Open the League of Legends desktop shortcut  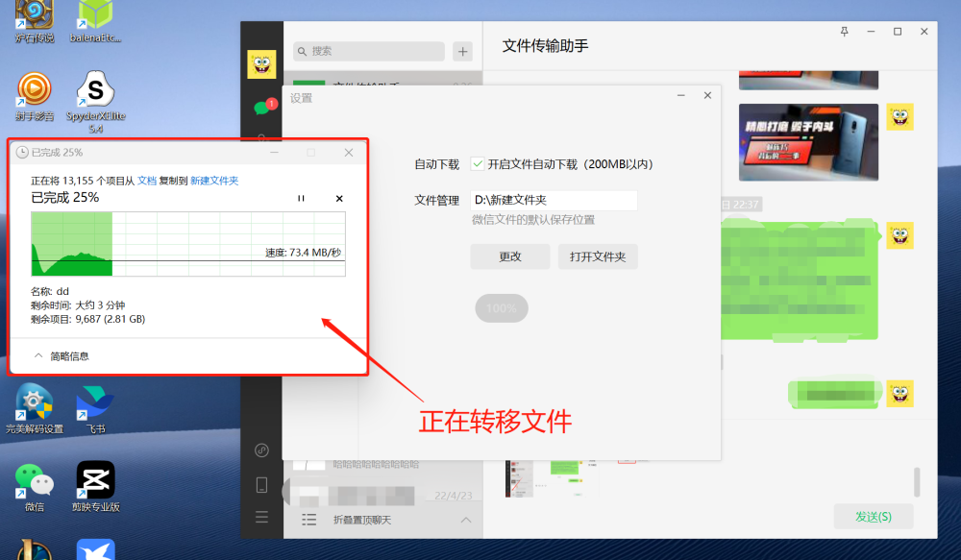click(x=35, y=549)
